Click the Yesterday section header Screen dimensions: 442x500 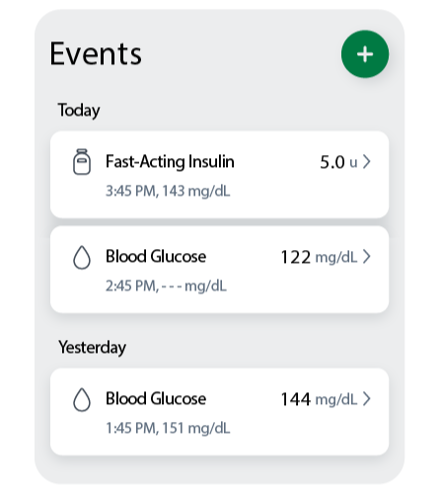tap(92, 348)
